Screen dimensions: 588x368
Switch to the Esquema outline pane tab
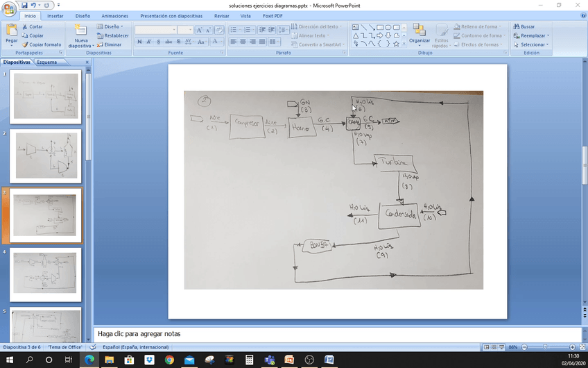48,62
